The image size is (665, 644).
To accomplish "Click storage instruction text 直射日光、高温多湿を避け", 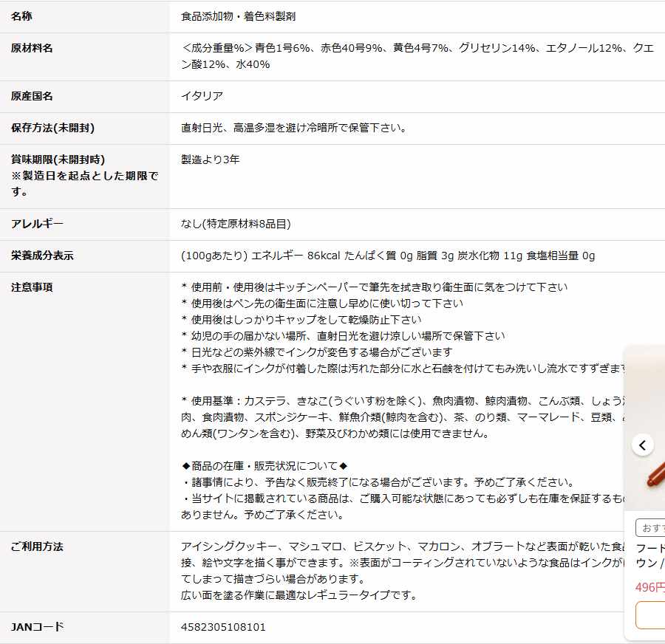I will (x=293, y=128).
